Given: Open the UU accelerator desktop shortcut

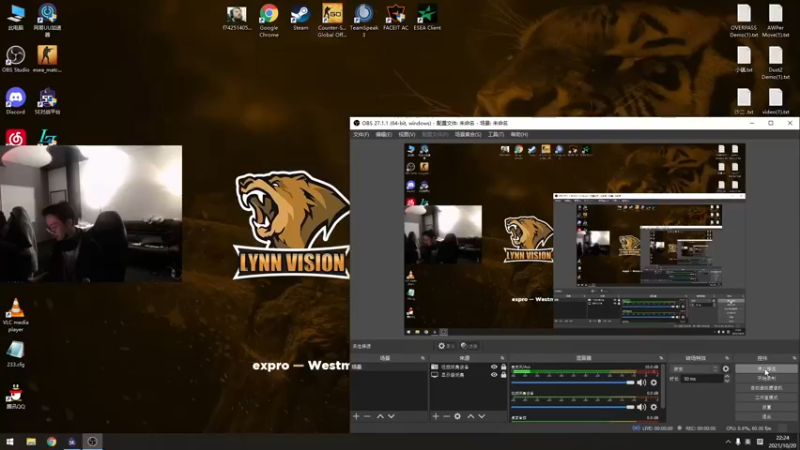Looking at the screenshot, I should coord(47,20).
